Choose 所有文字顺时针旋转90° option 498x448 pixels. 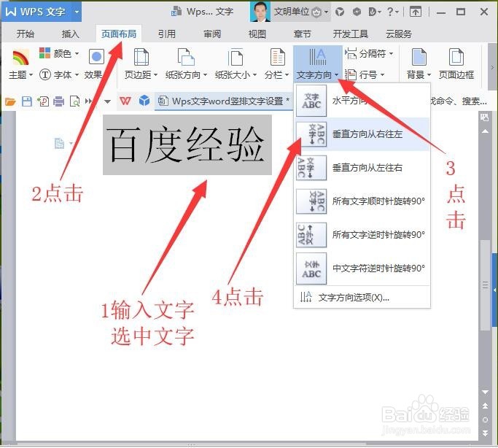click(x=362, y=201)
